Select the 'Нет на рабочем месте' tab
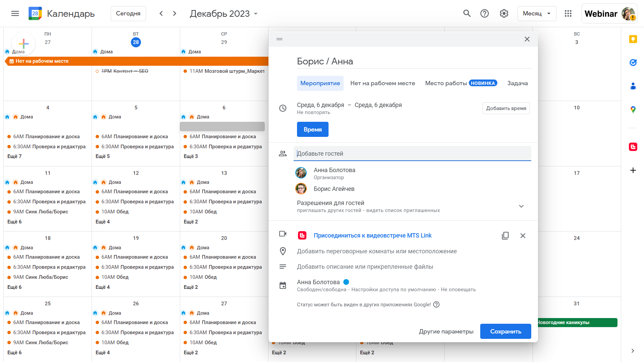The width and height of the screenshot is (644, 362). [383, 83]
